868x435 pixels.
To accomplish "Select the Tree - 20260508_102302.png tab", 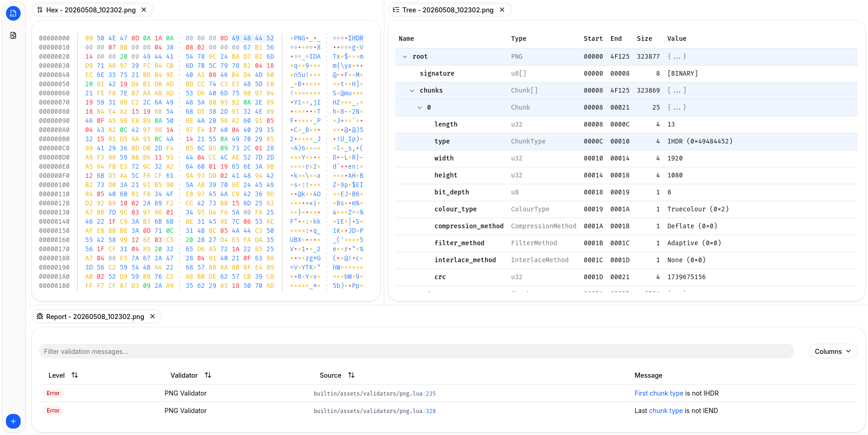I will pyautogui.click(x=450, y=10).
